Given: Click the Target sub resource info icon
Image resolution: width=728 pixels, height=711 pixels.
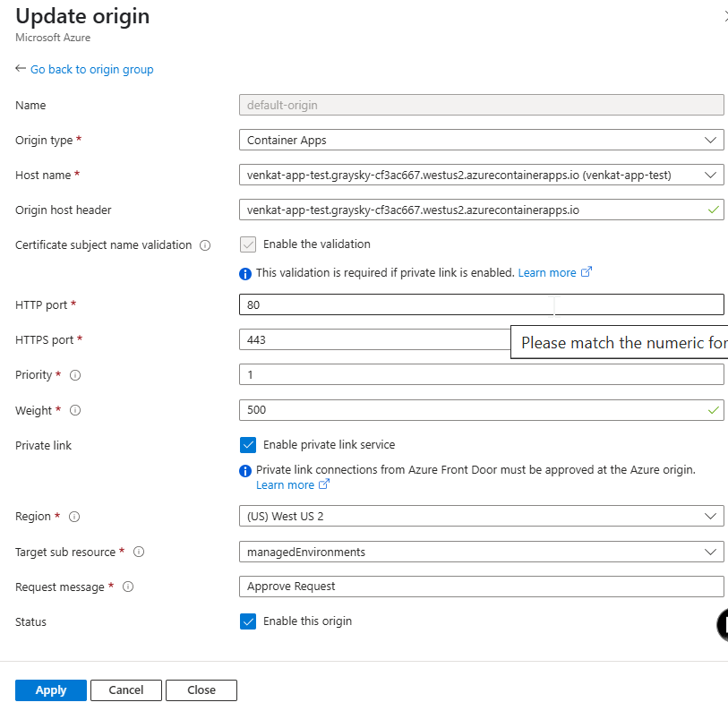Looking at the screenshot, I should (139, 552).
